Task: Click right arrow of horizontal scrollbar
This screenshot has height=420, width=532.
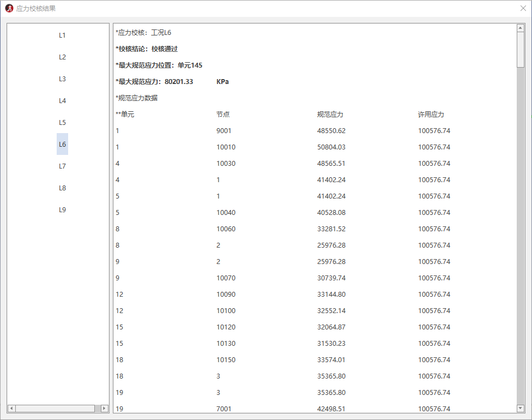Action: pos(105,408)
